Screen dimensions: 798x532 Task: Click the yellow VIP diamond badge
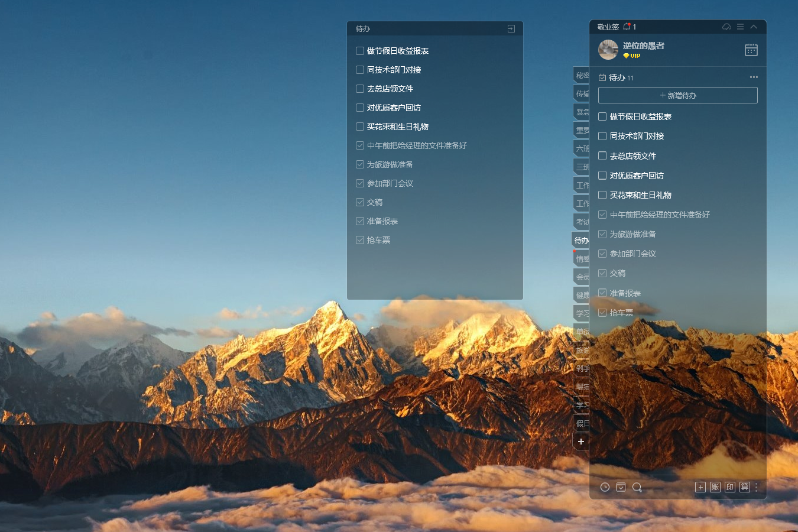coord(632,56)
